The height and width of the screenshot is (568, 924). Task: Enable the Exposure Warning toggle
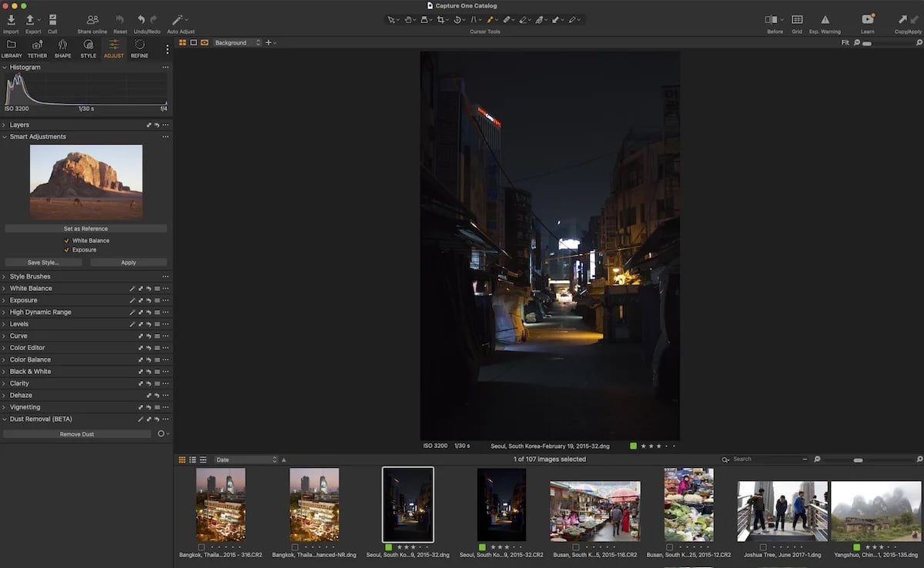click(x=825, y=19)
